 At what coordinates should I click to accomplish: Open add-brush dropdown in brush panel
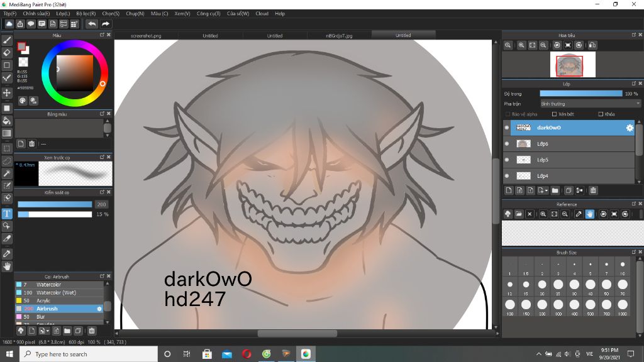(48, 331)
